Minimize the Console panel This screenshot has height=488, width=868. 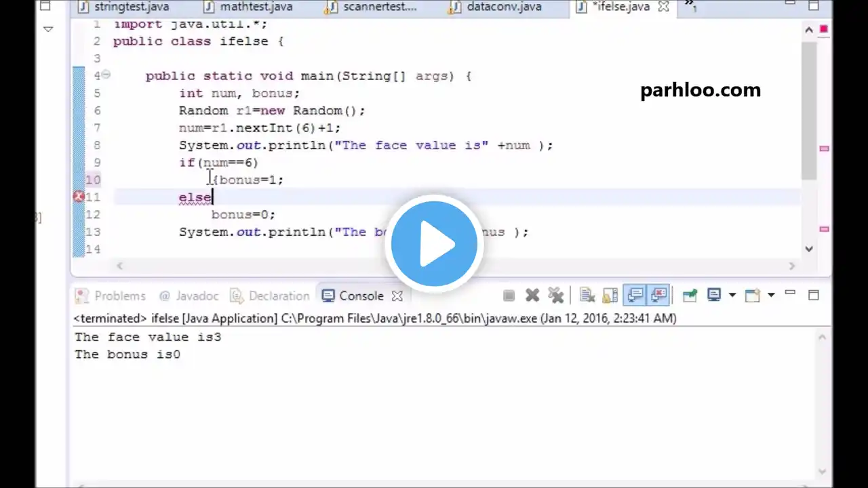click(790, 293)
